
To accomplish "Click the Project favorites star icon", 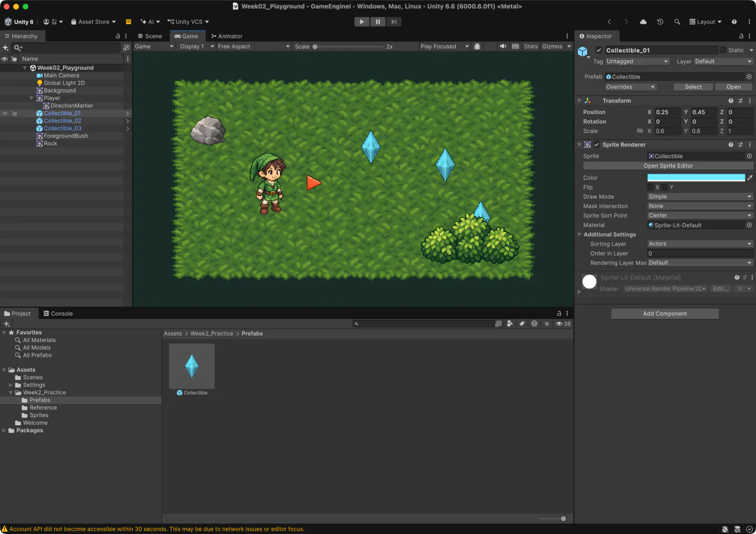I will [547, 324].
